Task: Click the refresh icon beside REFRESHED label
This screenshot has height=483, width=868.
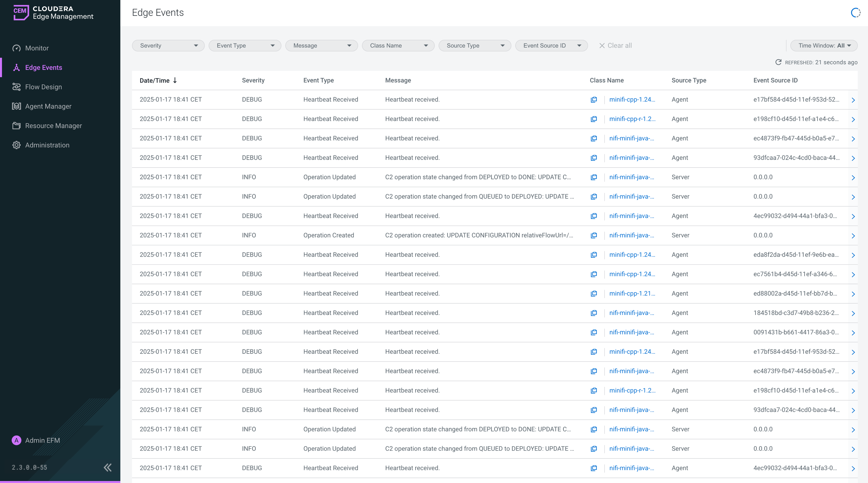Action: coord(778,62)
